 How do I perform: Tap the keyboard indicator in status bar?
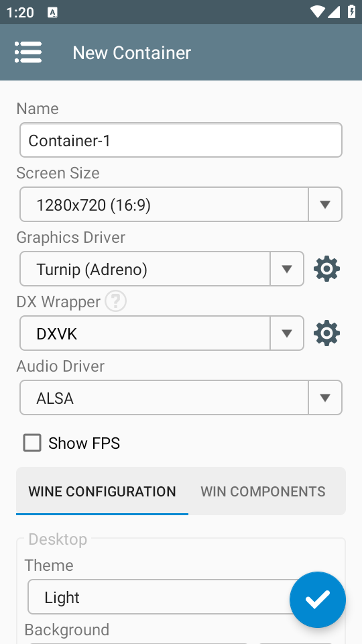point(52,12)
